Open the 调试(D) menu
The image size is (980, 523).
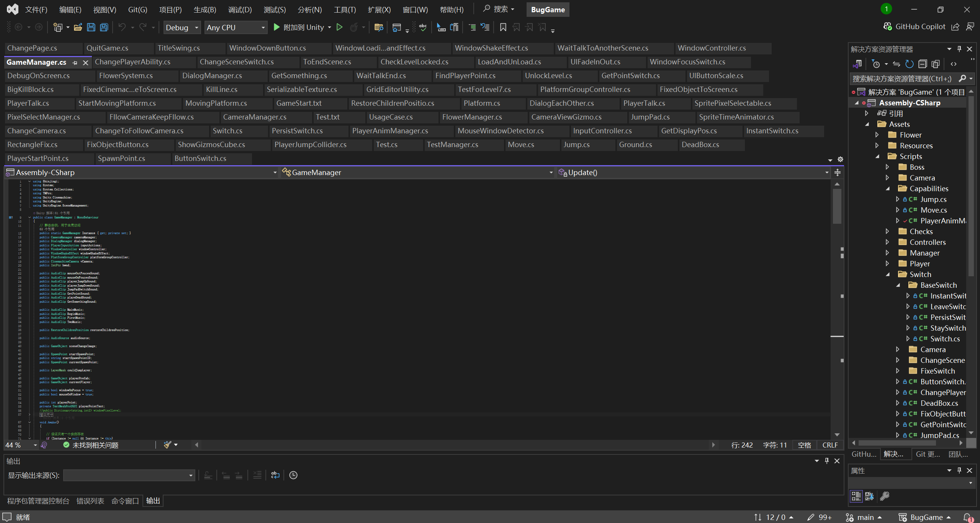[x=240, y=10]
